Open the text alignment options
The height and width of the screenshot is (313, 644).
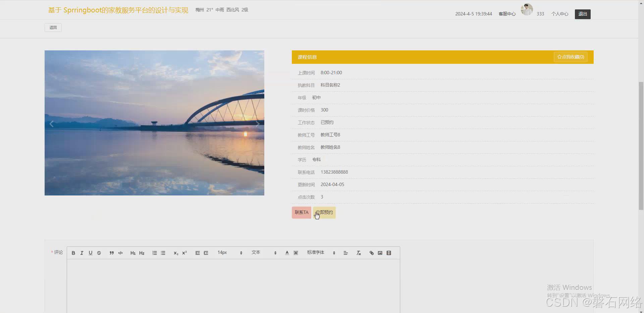pyautogui.click(x=345, y=253)
